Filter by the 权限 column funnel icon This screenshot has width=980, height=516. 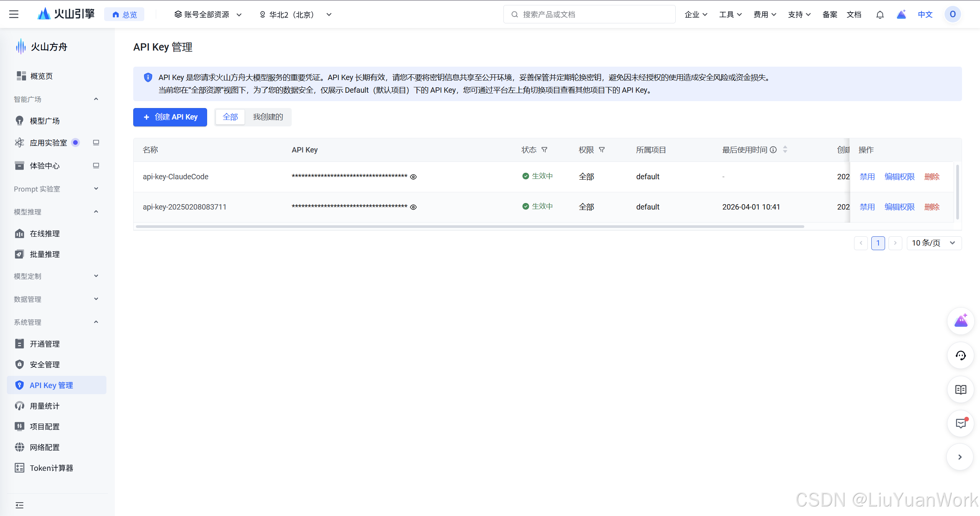(x=602, y=150)
